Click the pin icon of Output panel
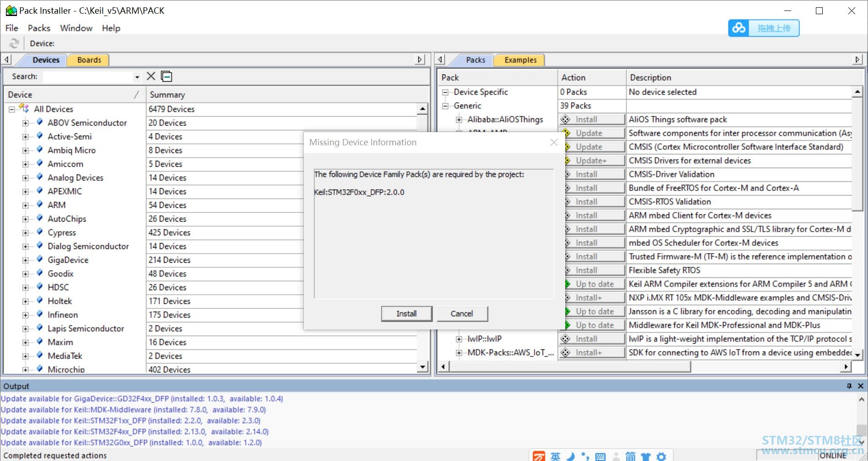The image size is (868, 461). click(849, 386)
